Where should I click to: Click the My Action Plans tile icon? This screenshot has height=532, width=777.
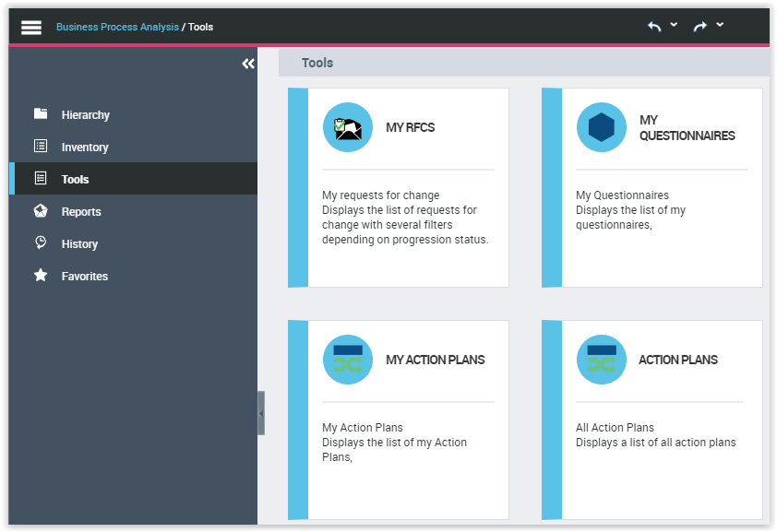coord(348,360)
